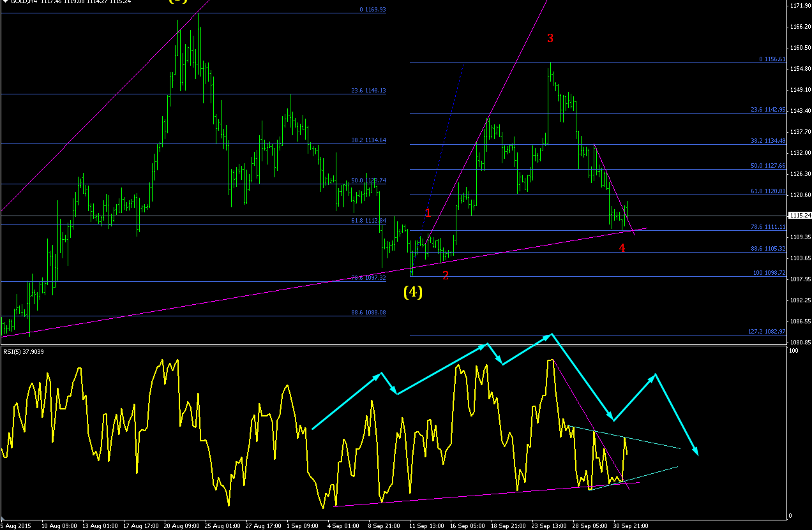
Task: Click price axis value 1120.60
Action: pyautogui.click(x=801, y=195)
